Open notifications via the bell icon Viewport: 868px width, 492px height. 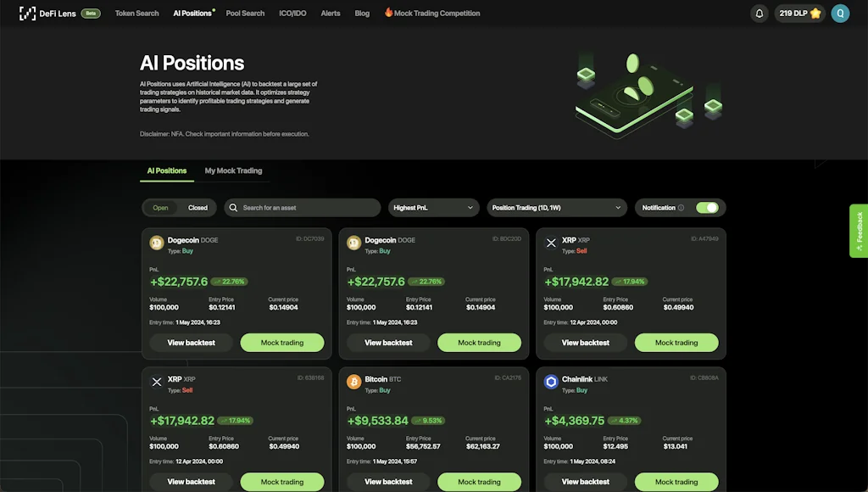[759, 13]
